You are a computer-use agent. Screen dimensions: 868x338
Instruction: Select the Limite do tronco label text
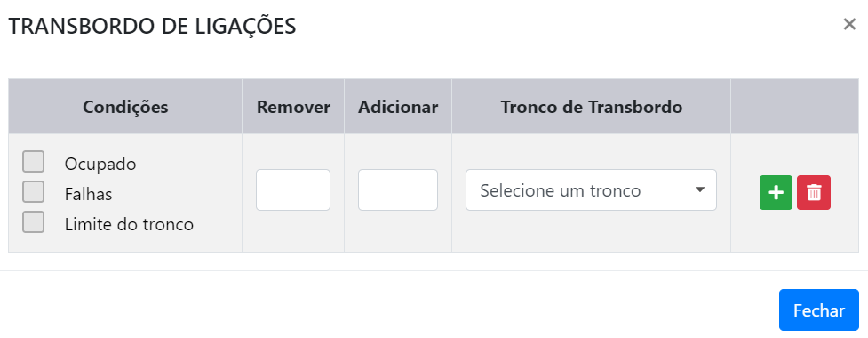click(129, 224)
